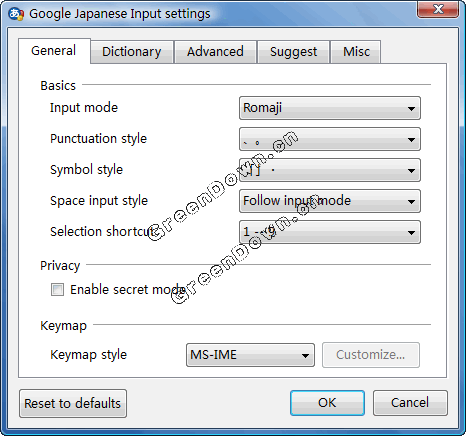Open the Symbol style dropdown

point(330,170)
